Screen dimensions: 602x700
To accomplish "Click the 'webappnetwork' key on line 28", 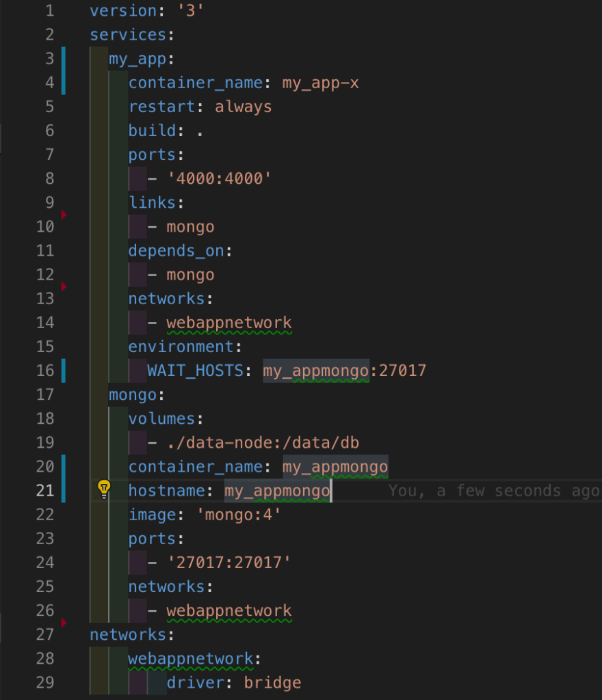I will (191, 660).
